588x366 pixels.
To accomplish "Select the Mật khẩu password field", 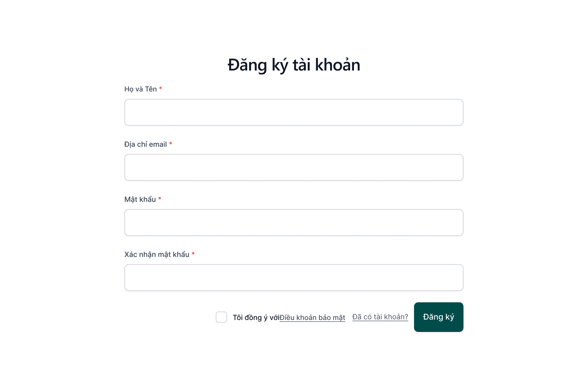I will point(294,222).
